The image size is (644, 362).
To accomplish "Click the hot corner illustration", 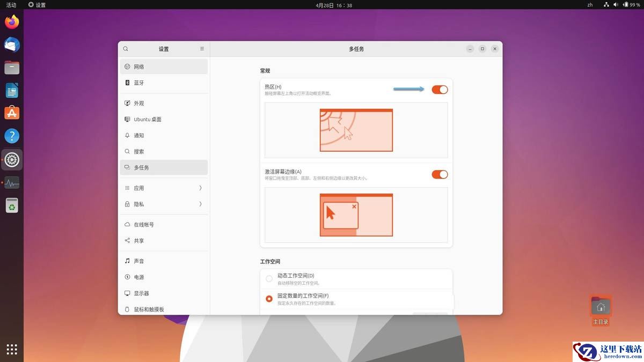I will (x=356, y=130).
